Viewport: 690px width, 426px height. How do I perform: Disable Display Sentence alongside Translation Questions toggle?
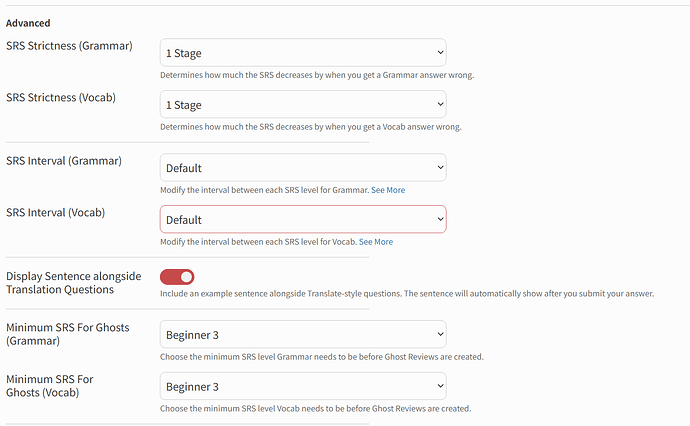tap(177, 277)
